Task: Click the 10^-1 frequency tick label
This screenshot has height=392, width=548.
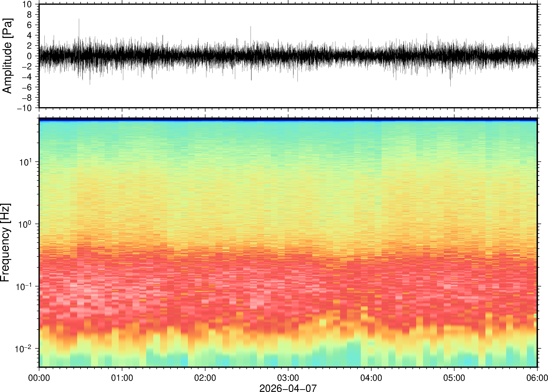Action: pos(24,286)
